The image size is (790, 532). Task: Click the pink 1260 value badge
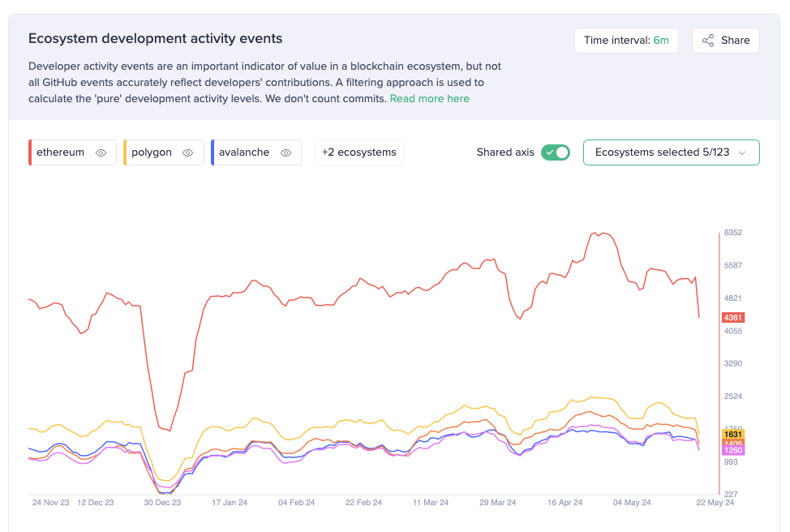pos(732,451)
